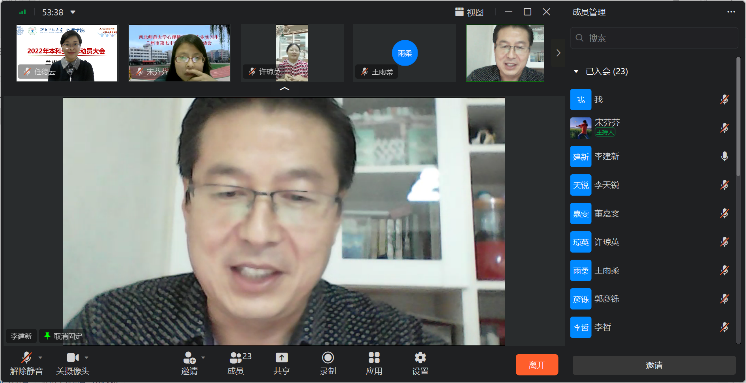Open meeting timer dropdown next to 53:38
Viewport: 746px width, 383px height.
point(72,12)
